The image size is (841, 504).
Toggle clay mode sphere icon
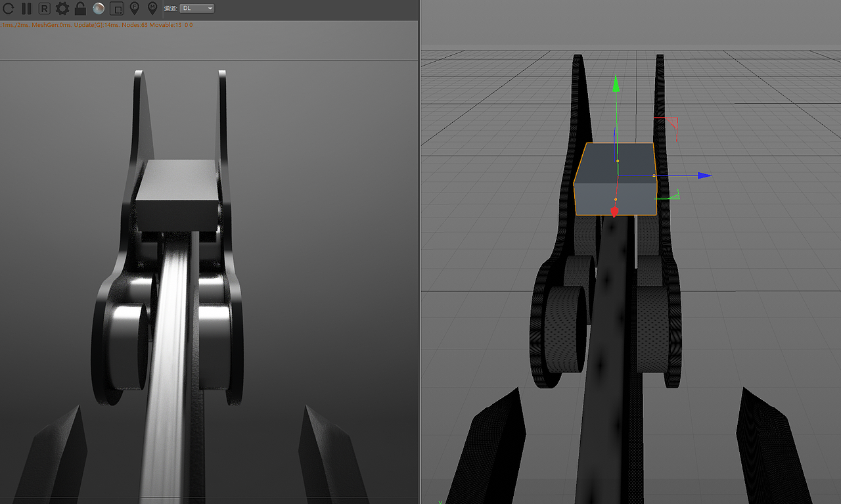99,9
